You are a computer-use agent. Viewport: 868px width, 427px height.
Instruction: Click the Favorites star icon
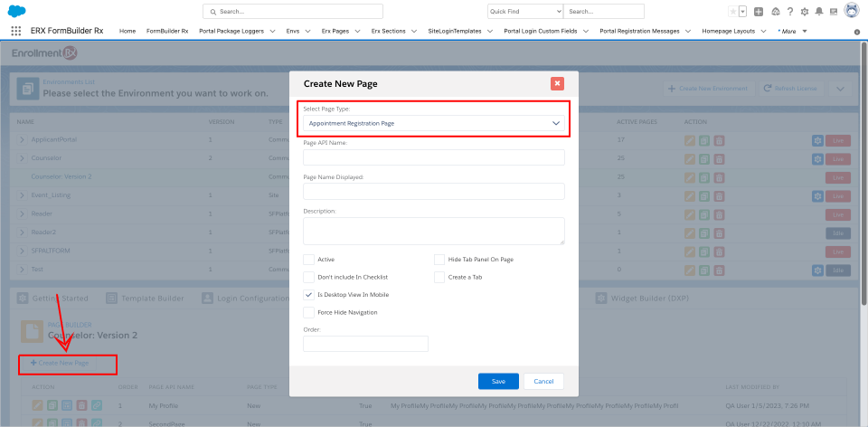pyautogui.click(x=732, y=12)
